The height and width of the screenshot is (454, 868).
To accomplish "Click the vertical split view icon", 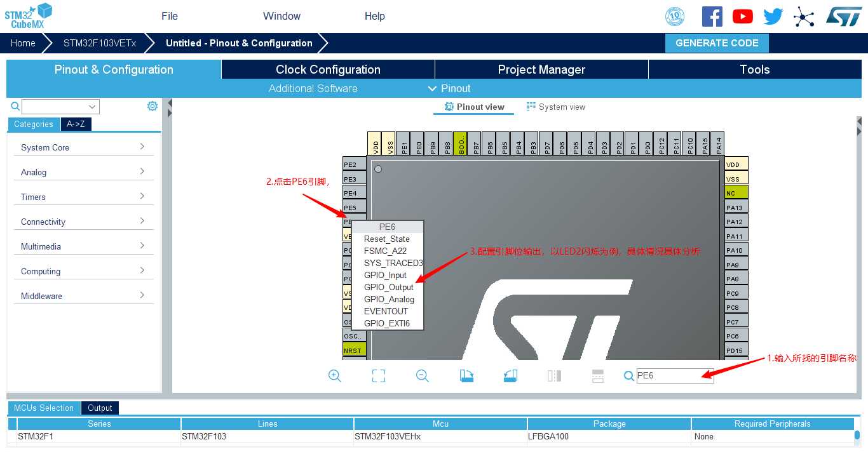I will [554, 375].
